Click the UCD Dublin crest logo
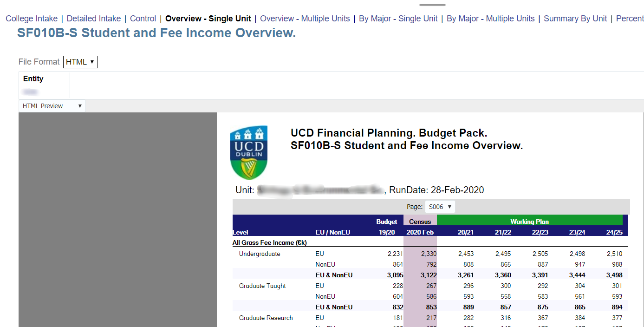Viewport: 644px width, 327px height. point(249,152)
